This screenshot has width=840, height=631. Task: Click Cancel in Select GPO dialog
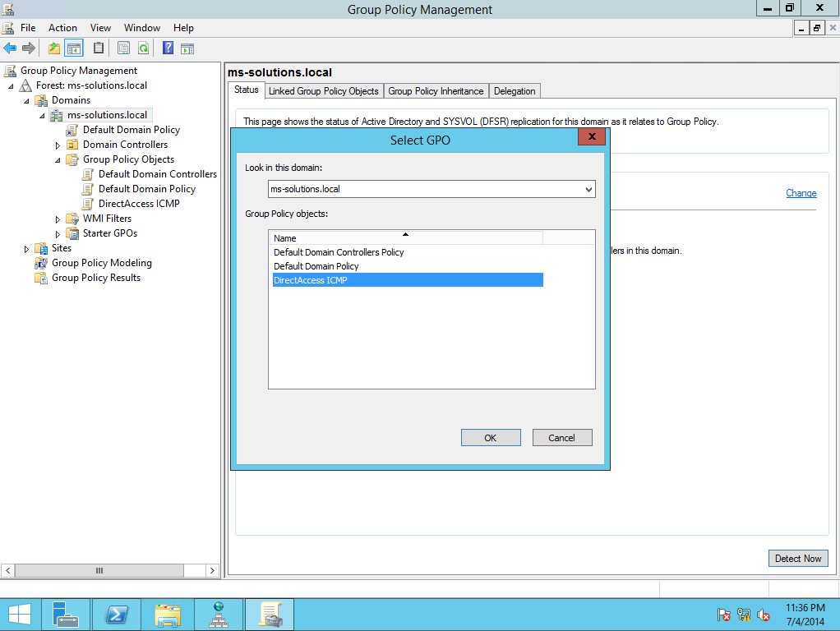[561, 438]
